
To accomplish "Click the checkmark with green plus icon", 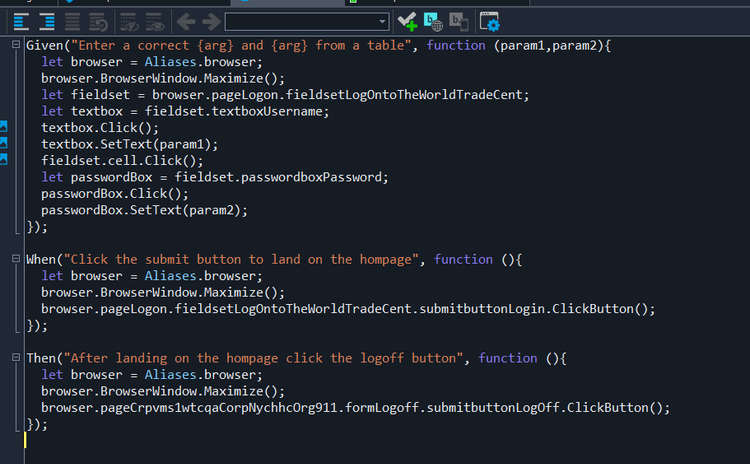I will [x=408, y=22].
